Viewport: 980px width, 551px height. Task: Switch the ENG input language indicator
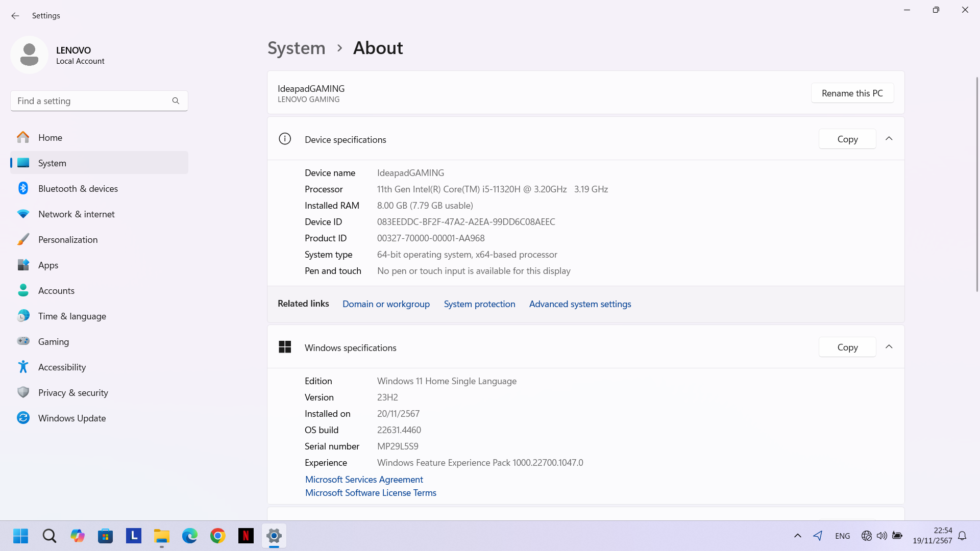pyautogui.click(x=842, y=536)
